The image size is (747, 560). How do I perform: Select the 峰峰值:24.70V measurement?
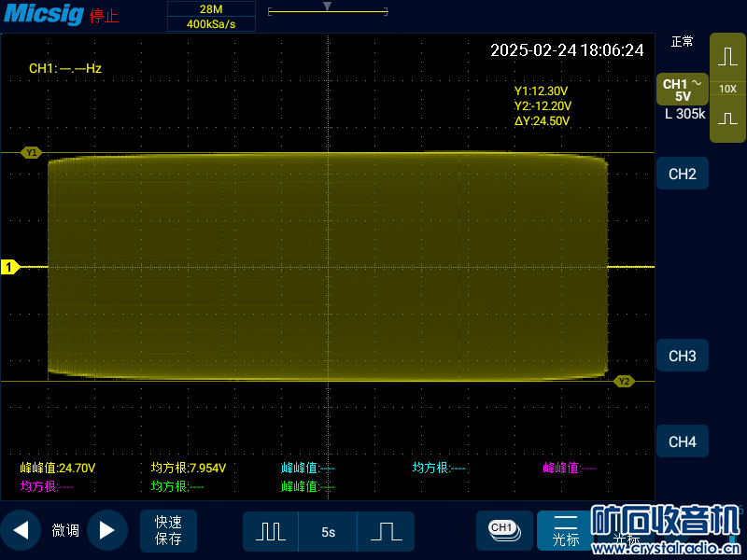pyautogui.click(x=58, y=469)
